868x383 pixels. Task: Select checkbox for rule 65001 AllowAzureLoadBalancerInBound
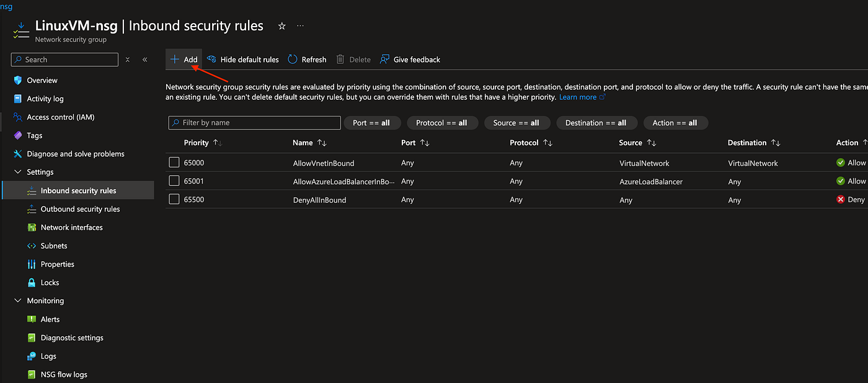point(174,182)
